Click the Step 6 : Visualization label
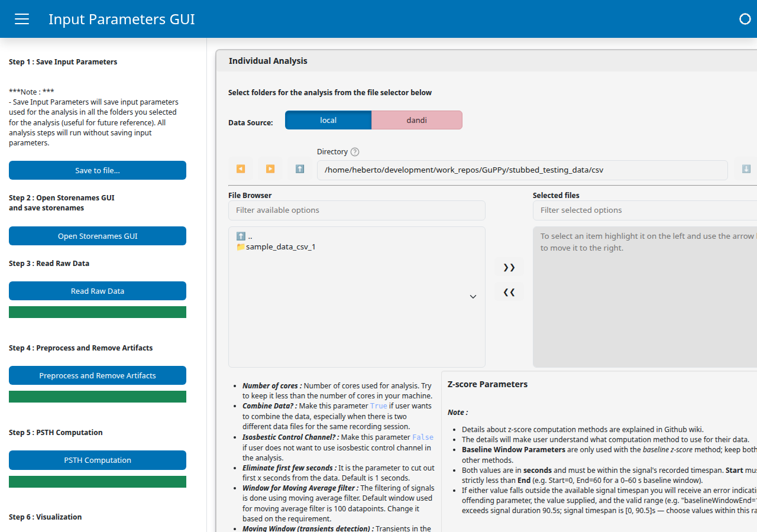The image size is (757, 532). 46,517
